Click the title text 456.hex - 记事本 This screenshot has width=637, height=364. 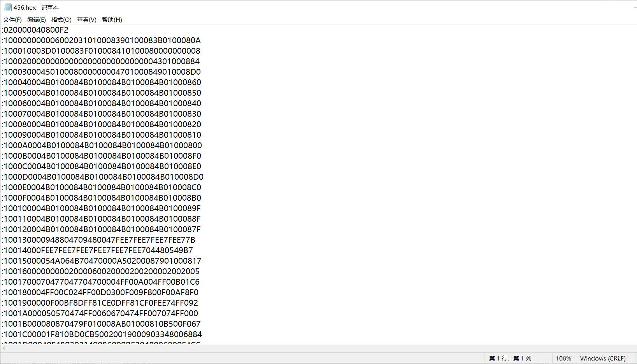tap(36, 7)
